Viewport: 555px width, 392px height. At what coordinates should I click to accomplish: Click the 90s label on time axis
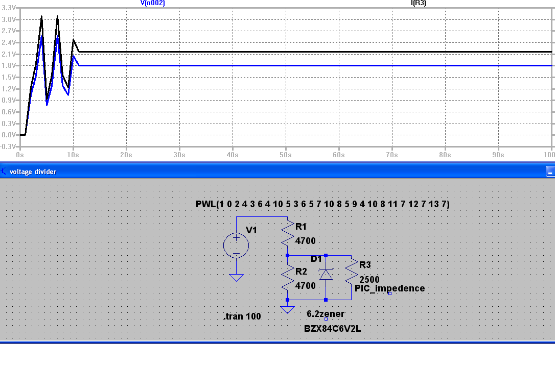(x=498, y=155)
